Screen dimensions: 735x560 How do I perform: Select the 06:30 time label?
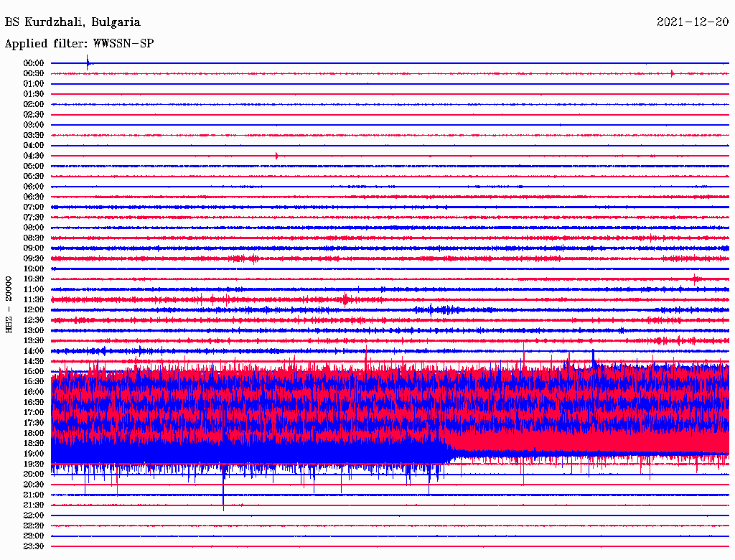pyautogui.click(x=34, y=197)
